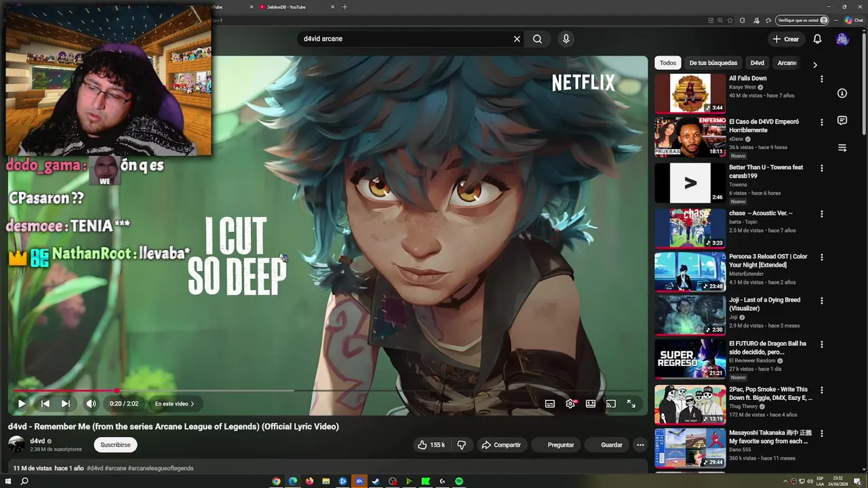Open Windows search magnifier on taskbar
This screenshot has height=488, width=868.
click(24, 481)
